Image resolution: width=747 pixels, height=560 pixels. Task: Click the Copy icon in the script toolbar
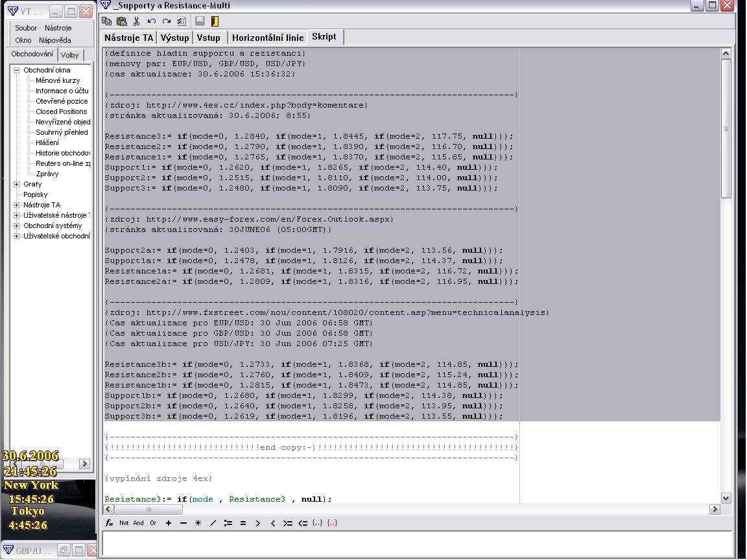pyautogui.click(x=107, y=21)
